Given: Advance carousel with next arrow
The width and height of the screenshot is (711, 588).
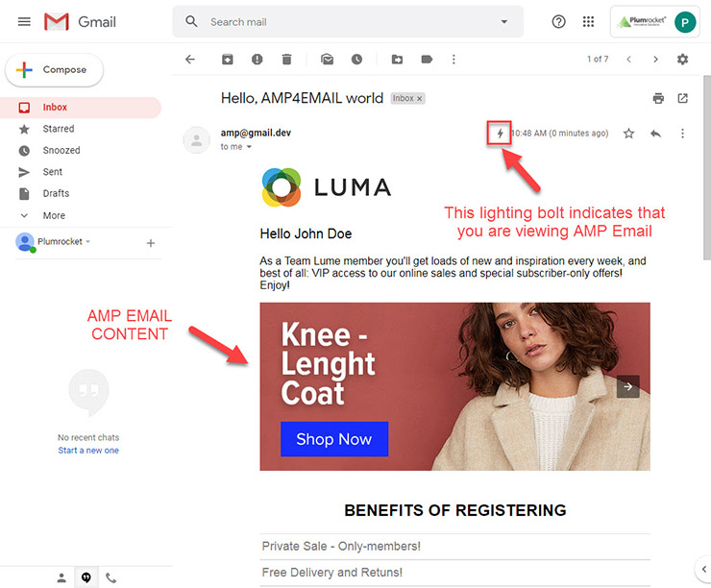Looking at the screenshot, I should [x=628, y=386].
